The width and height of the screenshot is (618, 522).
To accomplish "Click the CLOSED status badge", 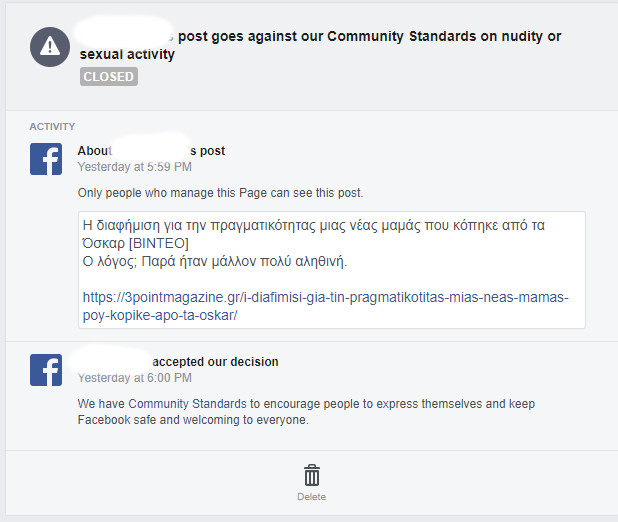I will pyautogui.click(x=109, y=76).
